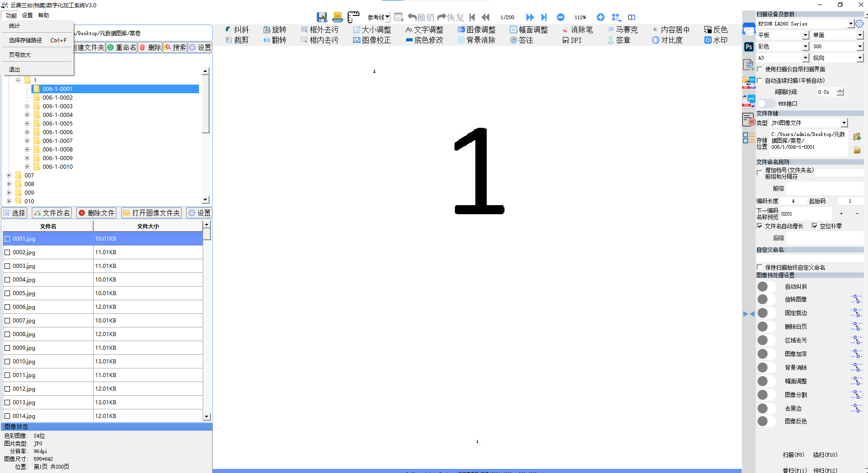Click the save icon in top toolbar

click(x=322, y=17)
